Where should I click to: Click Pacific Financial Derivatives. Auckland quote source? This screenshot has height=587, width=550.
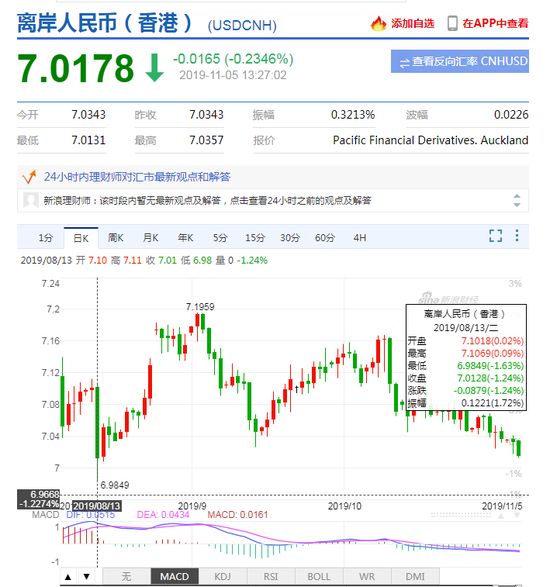pyautogui.click(x=431, y=140)
